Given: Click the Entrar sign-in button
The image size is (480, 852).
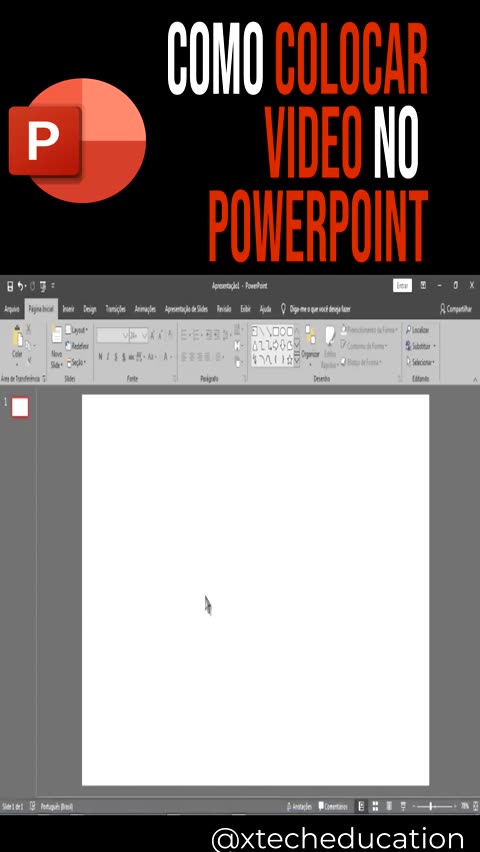Looking at the screenshot, I should [x=402, y=286].
